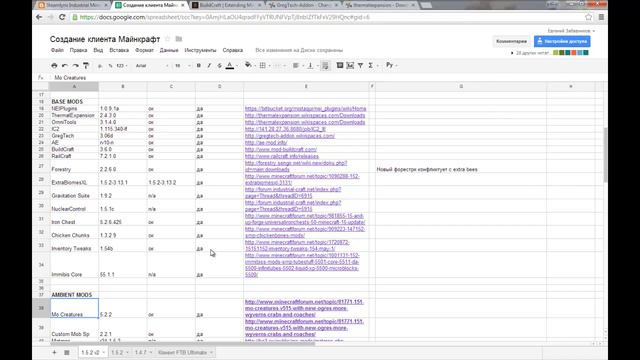Image resolution: width=640 pixels, height=360 pixels.
Task: Toggle the filter on the sheet
Action: (360, 65)
